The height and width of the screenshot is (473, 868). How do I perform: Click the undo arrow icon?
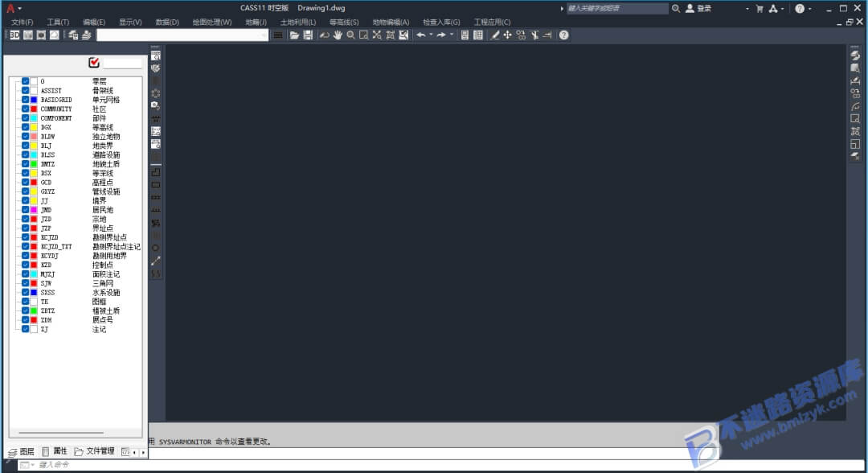421,35
